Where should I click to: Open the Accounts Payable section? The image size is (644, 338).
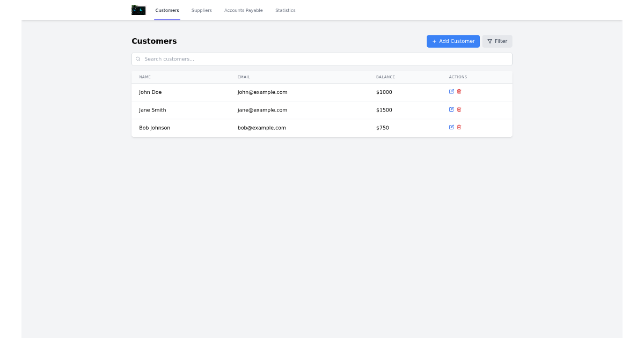point(243,10)
